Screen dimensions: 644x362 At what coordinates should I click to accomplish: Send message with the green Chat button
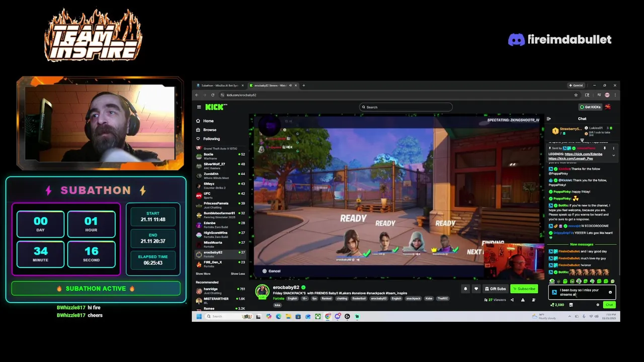[609, 305]
